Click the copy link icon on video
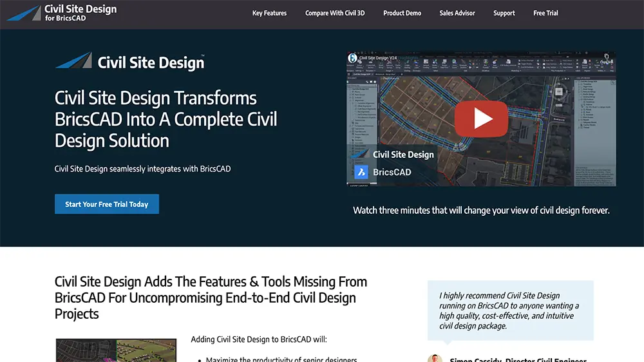The height and width of the screenshot is (362, 644). 606,57
